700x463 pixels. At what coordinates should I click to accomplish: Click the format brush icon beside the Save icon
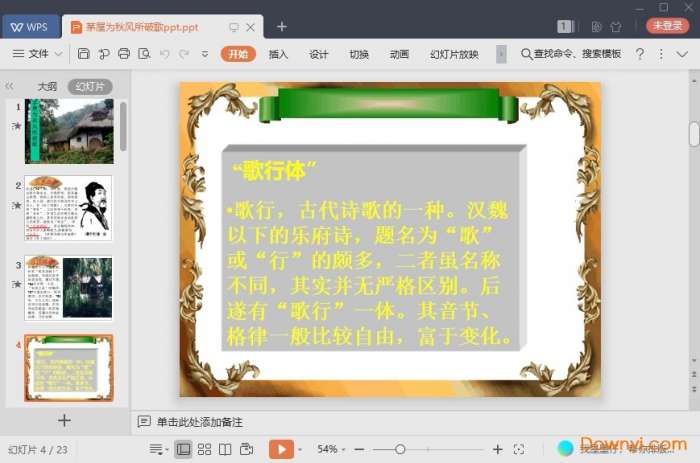[104, 54]
